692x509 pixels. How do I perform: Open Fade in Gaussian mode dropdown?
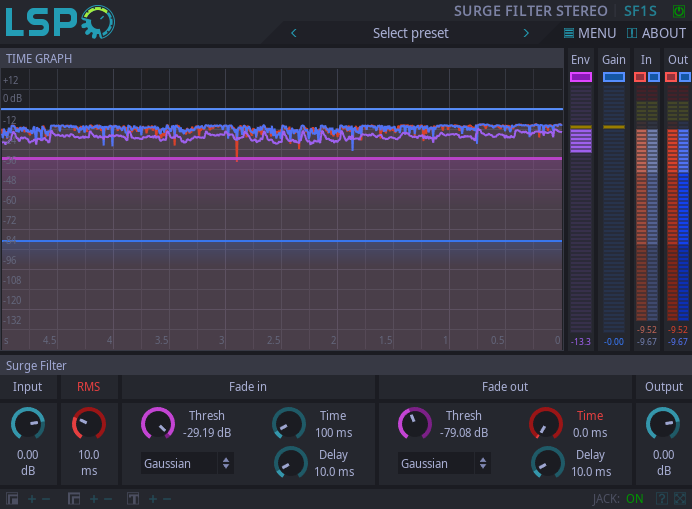(x=187, y=463)
